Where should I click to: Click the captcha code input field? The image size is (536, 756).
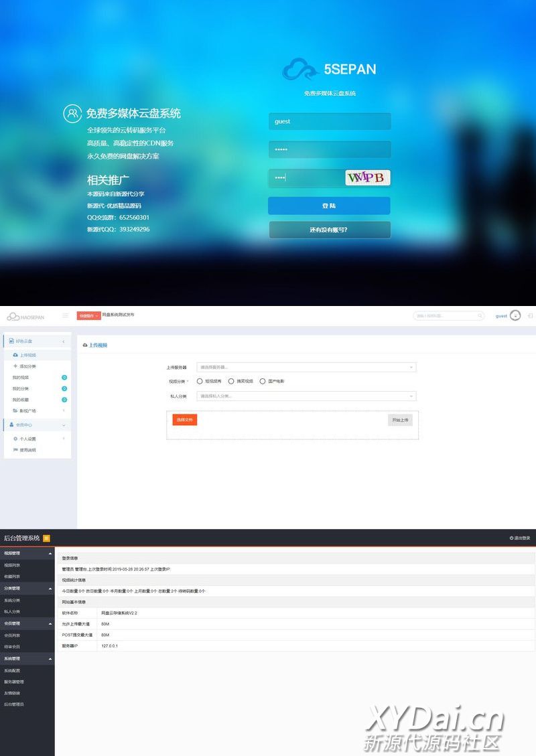[307, 178]
